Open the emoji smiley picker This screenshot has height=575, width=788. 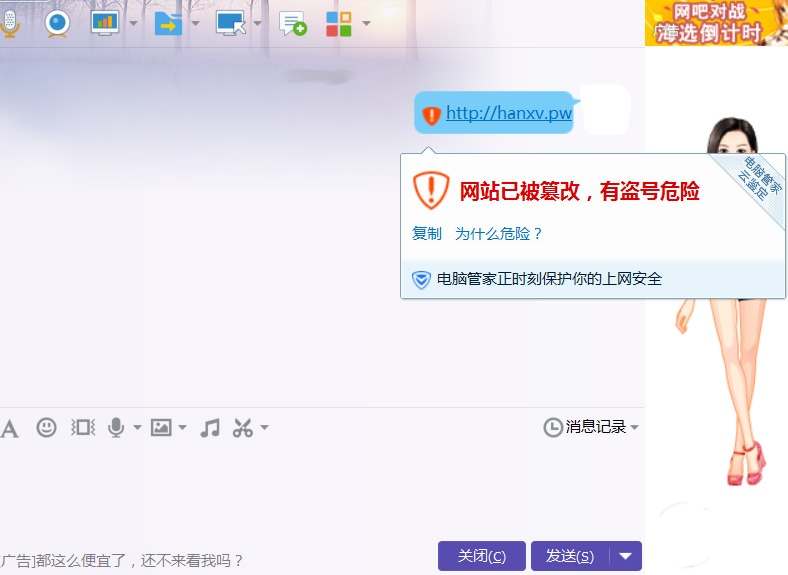(46, 428)
